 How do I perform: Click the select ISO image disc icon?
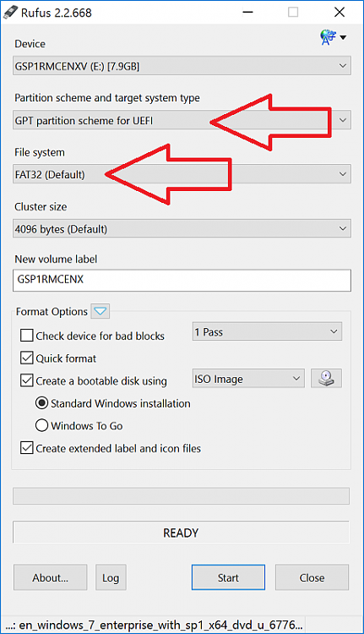point(327,379)
